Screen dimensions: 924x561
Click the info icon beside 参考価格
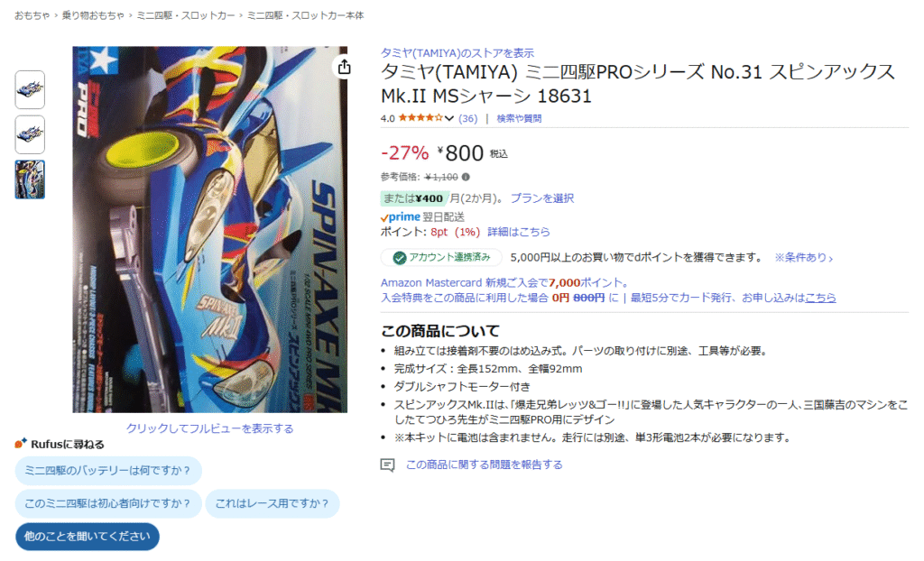point(467,177)
